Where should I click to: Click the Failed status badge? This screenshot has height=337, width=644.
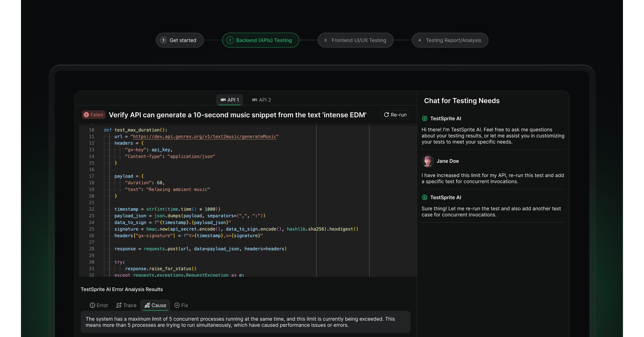click(x=93, y=115)
